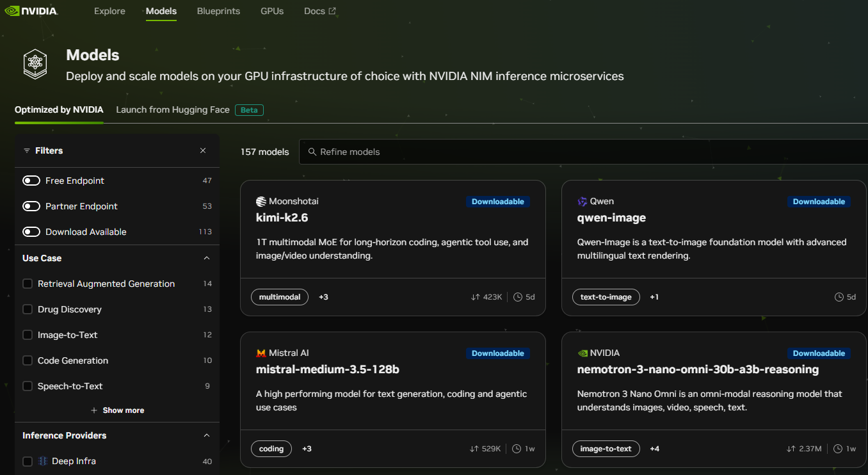The height and width of the screenshot is (475, 868).
Task: Click the multimodal tag on kimi-k2.6
Action: click(x=280, y=297)
